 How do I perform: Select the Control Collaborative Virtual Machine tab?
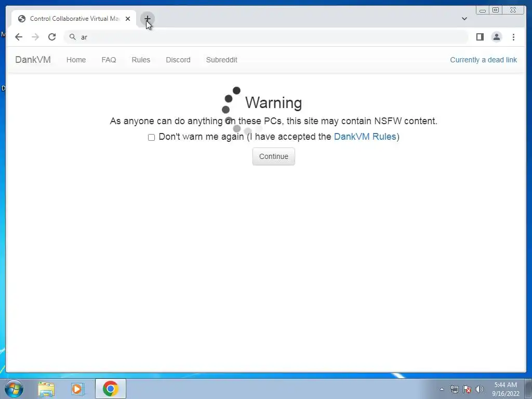point(74,19)
